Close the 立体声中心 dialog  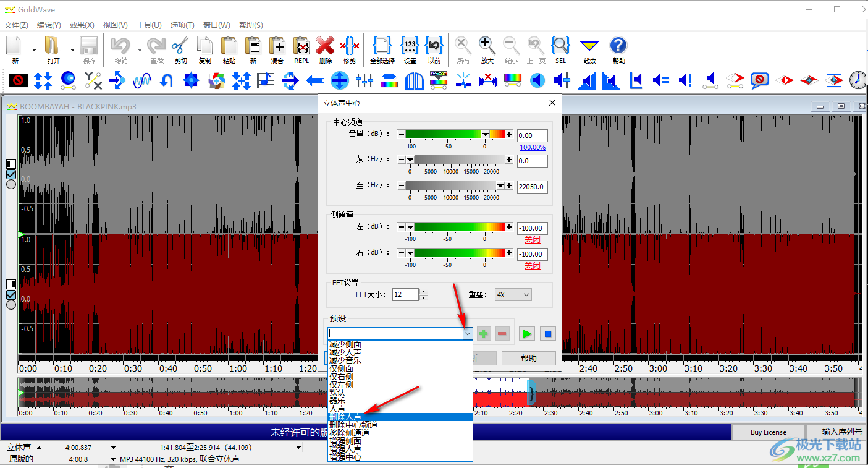tap(552, 103)
